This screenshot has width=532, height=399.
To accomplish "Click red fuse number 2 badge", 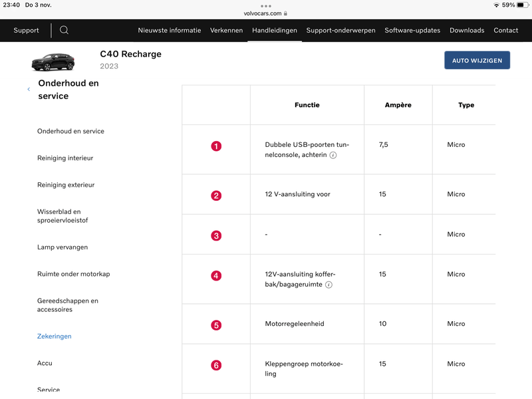I will coord(216,196).
